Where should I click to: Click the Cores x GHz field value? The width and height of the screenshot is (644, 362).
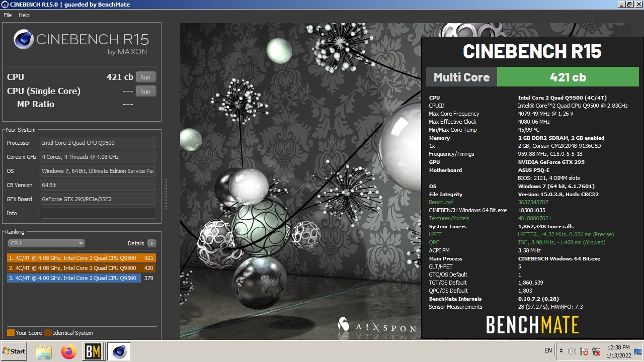pos(98,157)
